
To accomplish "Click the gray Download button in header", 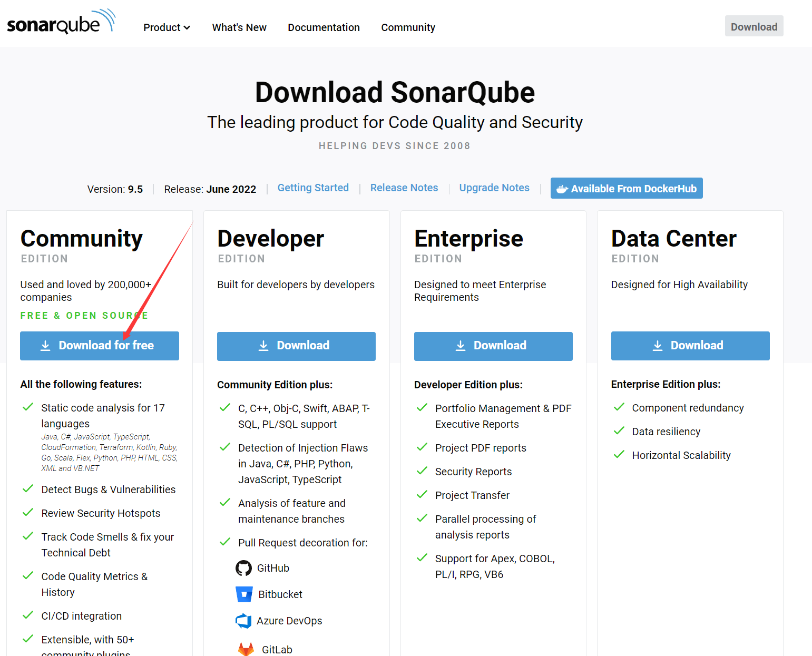I will pyautogui.click(x=754, y=26).
